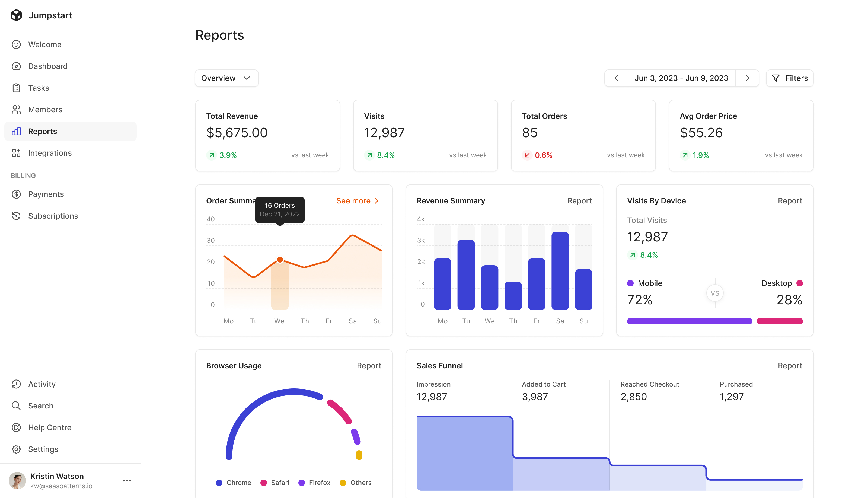Click the Saturday bar in Revenue Summary
The image size is (868, 498).
pos(560,271)
